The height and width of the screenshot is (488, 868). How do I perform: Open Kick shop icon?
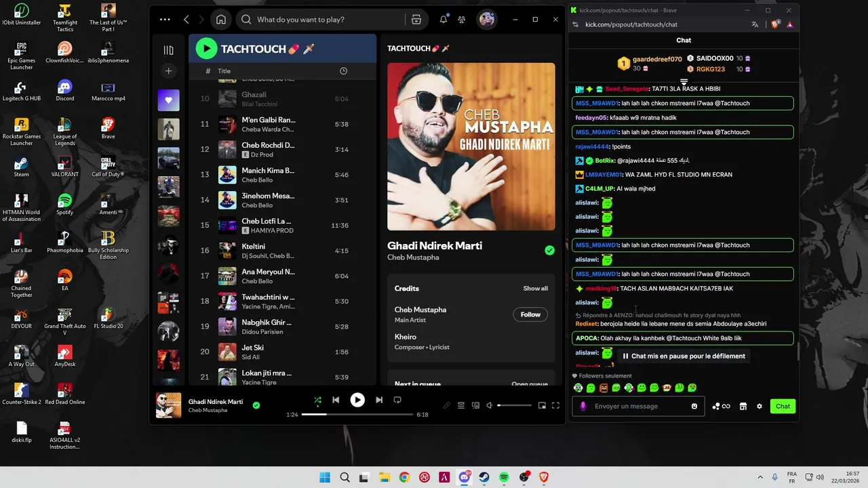[x=743, y=406]
